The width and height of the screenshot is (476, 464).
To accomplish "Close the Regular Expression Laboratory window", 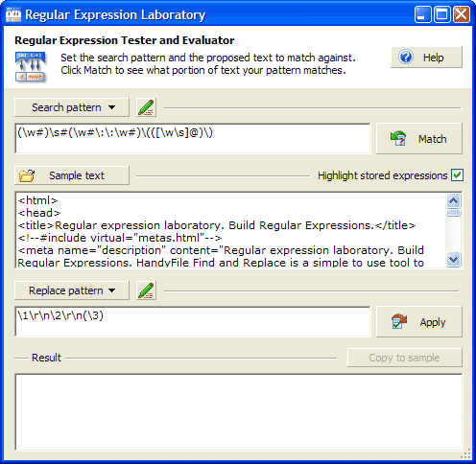I will (x=462, y=14).
